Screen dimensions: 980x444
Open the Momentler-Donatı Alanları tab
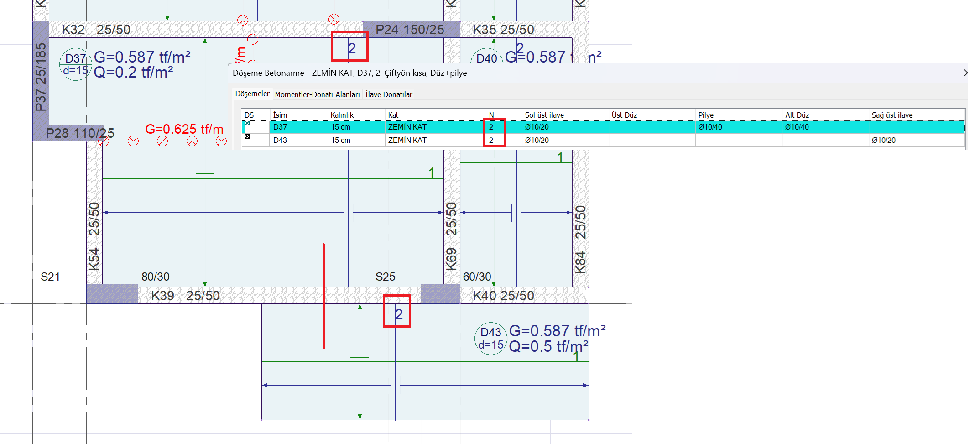click(x=317, y=94)
